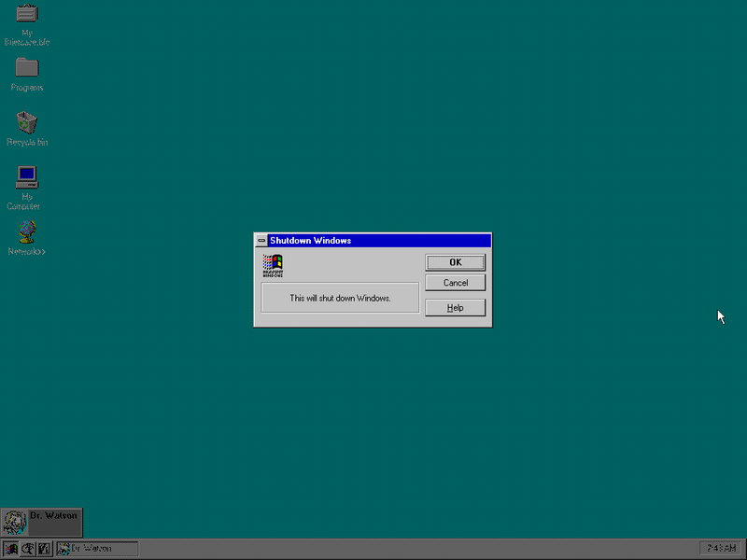This screenshot has width=747, height=560.
Task: Click the Microsoft Windows logo in the dialog
Action: (x=273, y=266)
